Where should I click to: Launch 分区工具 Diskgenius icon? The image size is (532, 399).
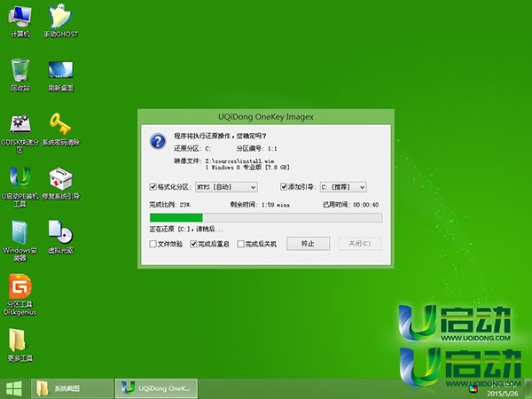tap(20, 295)
